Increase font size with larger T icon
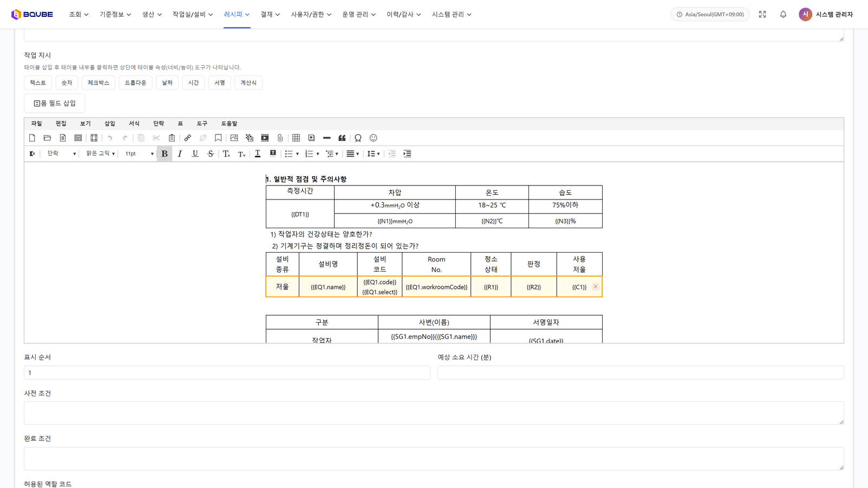The width and height of the screenshot is (868, 488). [226, 154]
